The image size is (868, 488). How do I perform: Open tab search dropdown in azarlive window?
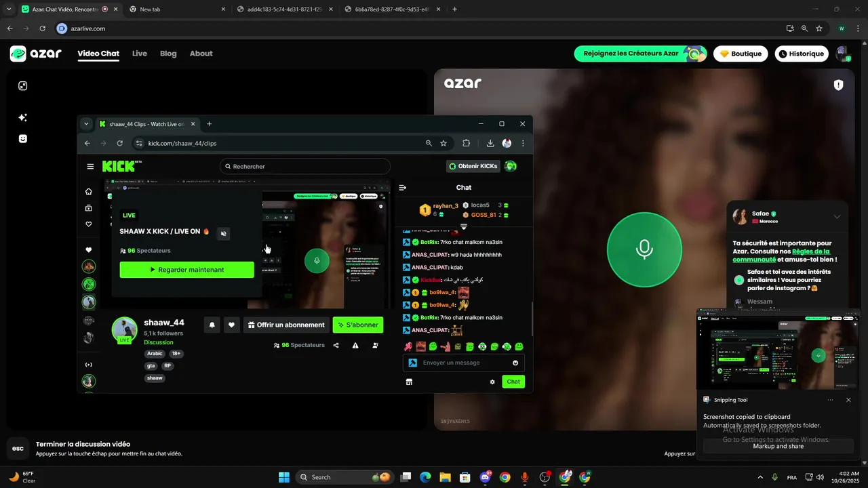click(x=9, y=9)
